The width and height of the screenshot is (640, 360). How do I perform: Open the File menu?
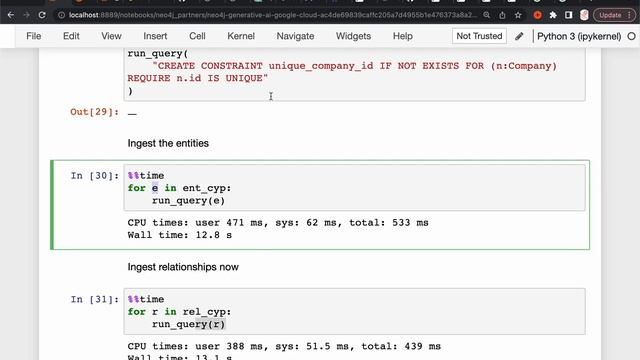pos(33,36)
